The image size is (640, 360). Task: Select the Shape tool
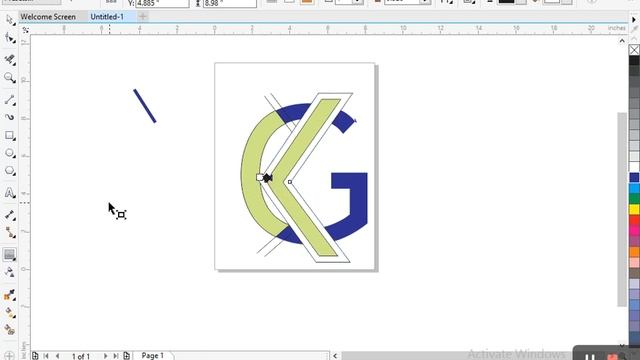tap(9, 39)
